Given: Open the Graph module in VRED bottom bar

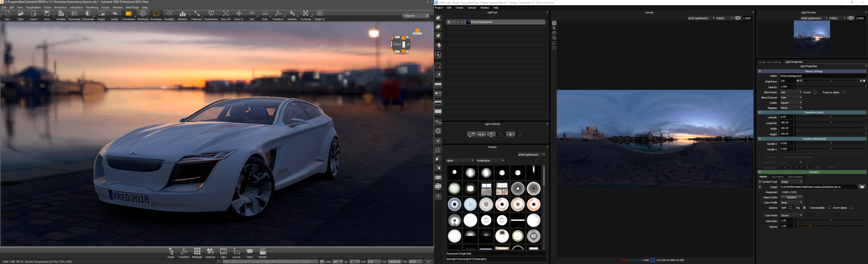Looking at the screenshot, I should (171, 253).
